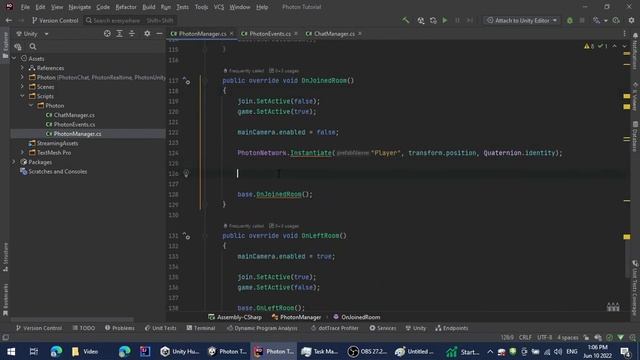Click the lightbulb quick-fix icon at line 126
The height and width of the screenshot is (360, 640).
click(186, 173)
